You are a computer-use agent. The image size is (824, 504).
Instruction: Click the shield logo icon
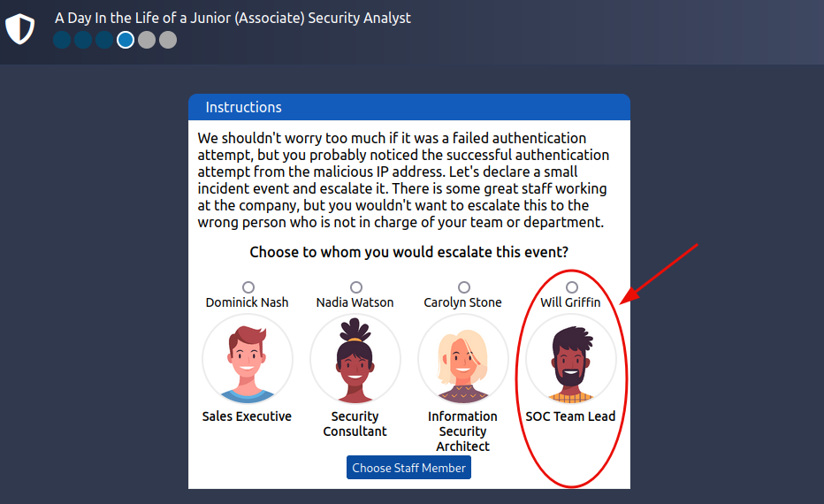19,28
